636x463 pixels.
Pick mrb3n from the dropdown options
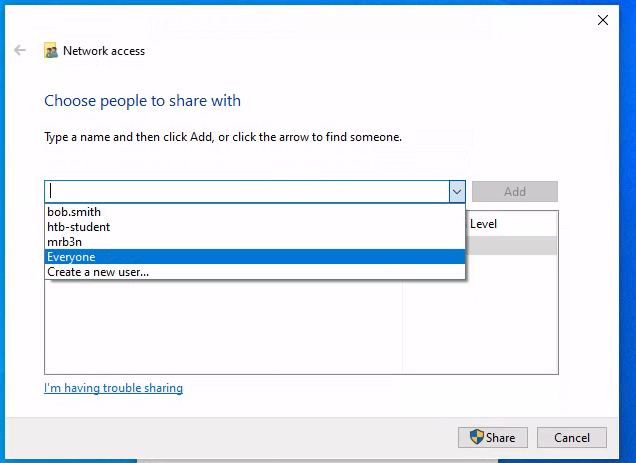64,242
